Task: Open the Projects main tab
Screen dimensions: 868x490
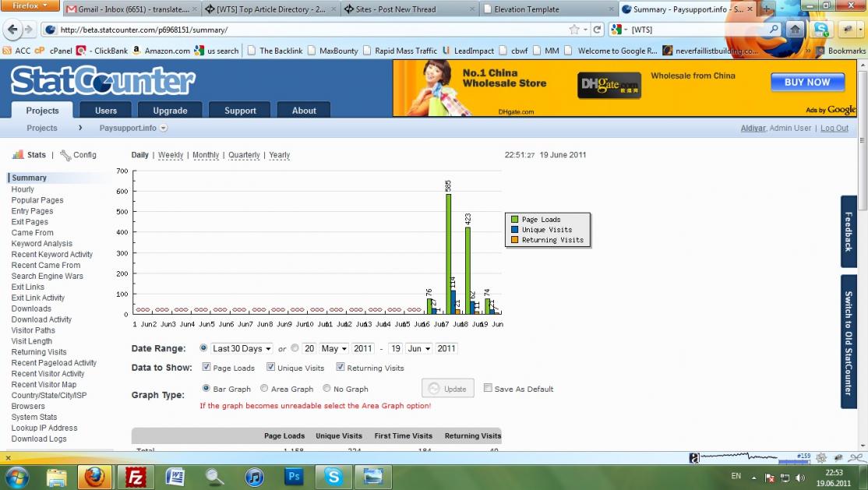Action: (42, 110)
